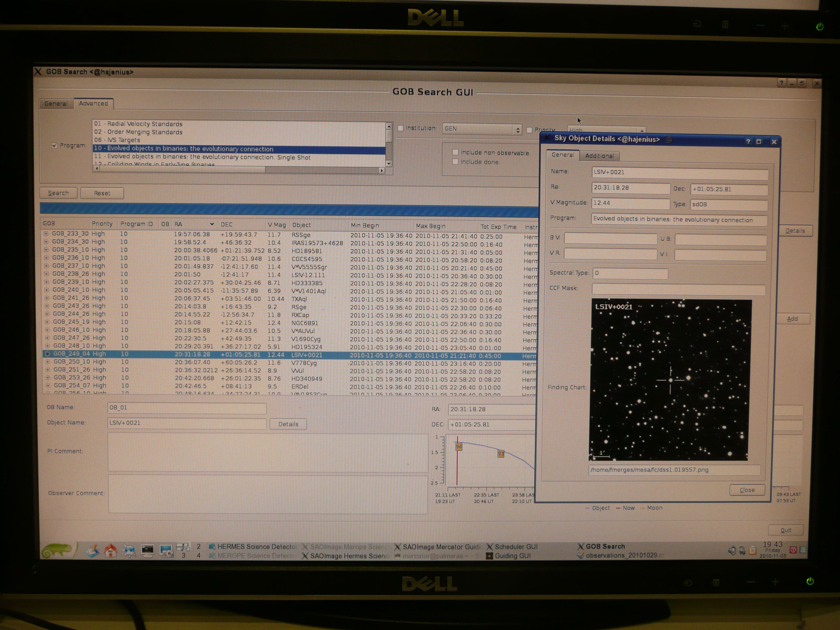Click the GOB Search help question mark button
This screenshot has width=840, height=630.
781,83
